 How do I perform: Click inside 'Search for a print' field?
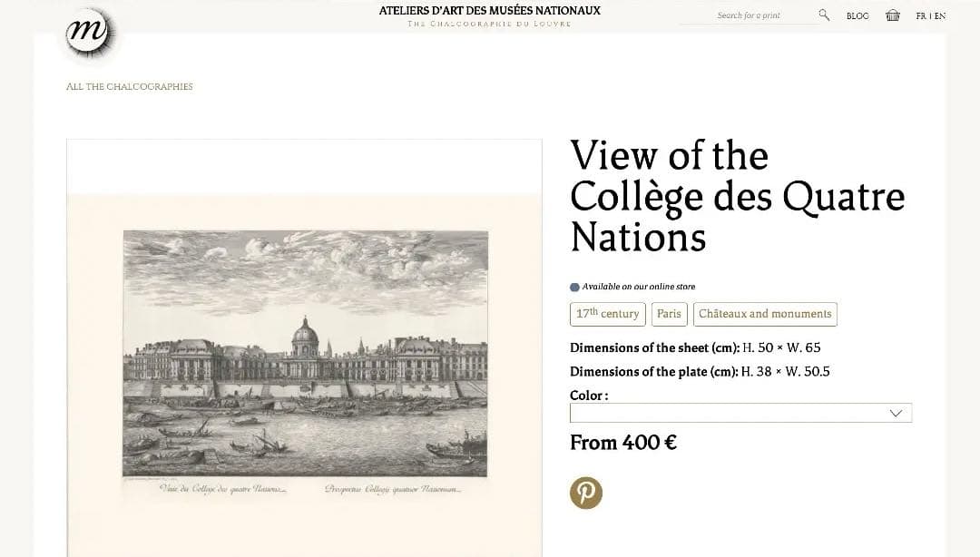tap(753, 15)
